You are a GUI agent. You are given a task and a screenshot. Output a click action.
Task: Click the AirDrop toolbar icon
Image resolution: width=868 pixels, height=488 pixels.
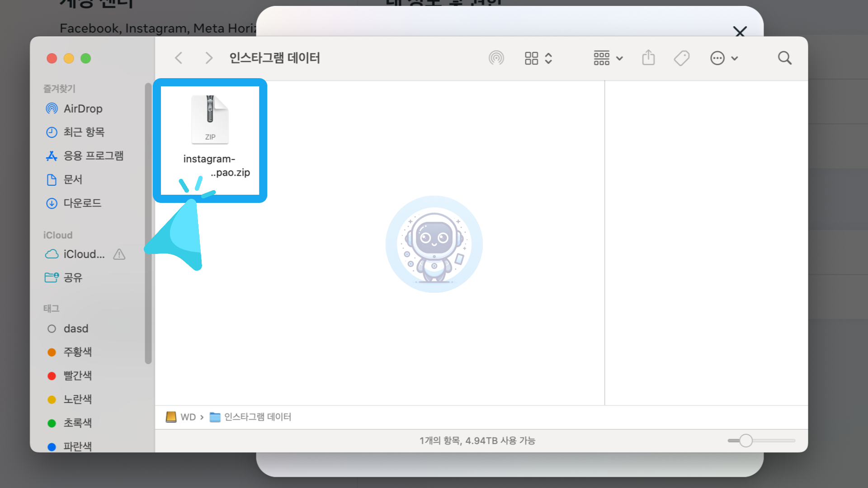tap(496, 58)
